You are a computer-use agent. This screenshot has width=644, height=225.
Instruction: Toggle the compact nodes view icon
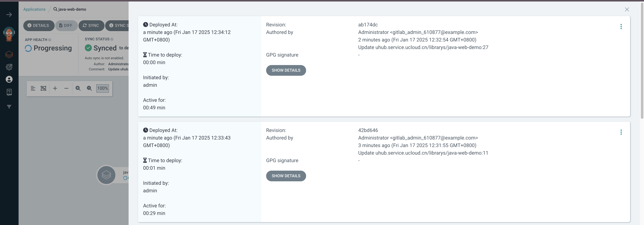(33, 88)
